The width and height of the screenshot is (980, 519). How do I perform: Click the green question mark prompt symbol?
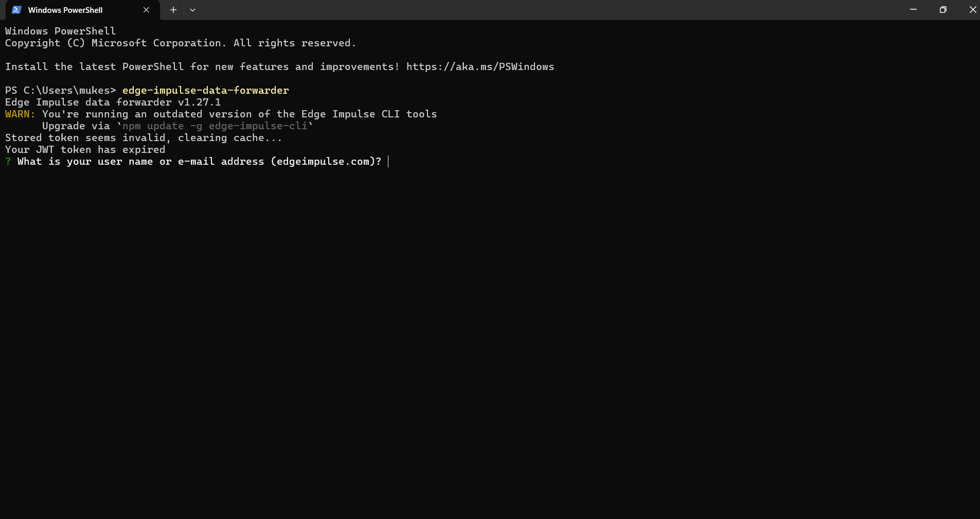coord(8,162)
